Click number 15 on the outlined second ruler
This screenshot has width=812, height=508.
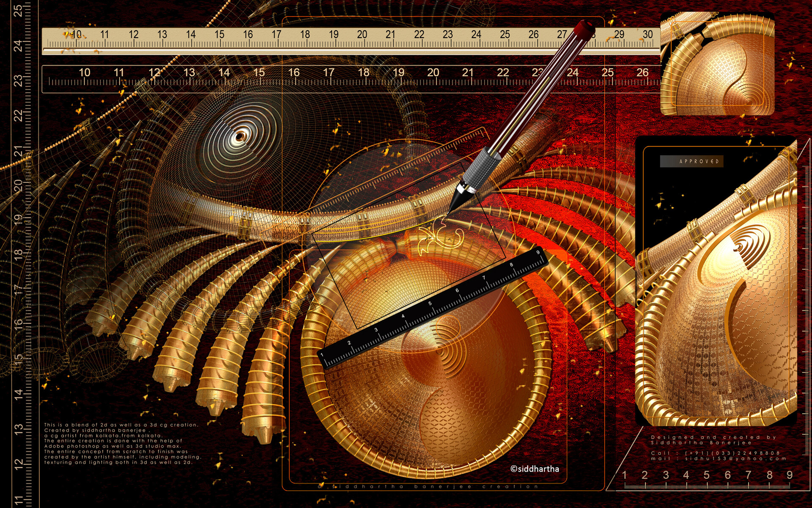click(259, 72)
